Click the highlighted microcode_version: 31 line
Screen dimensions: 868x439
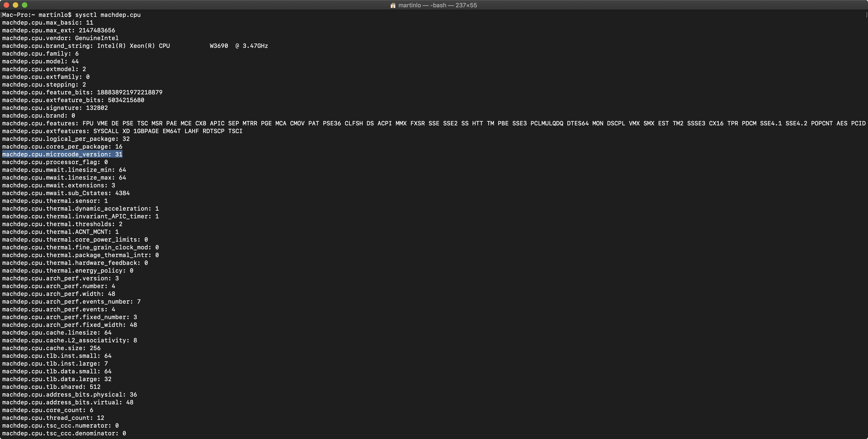pyautogui.click(x=62, y=155)
